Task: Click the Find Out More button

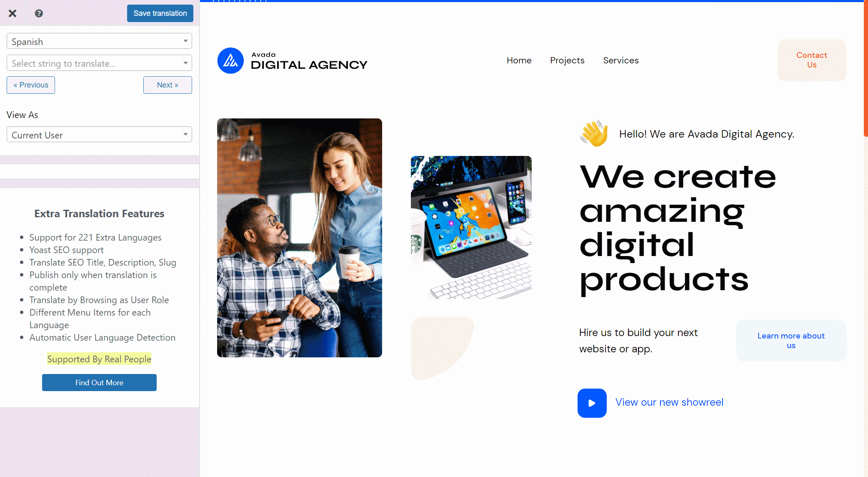Action: click(x=99, y=382)
